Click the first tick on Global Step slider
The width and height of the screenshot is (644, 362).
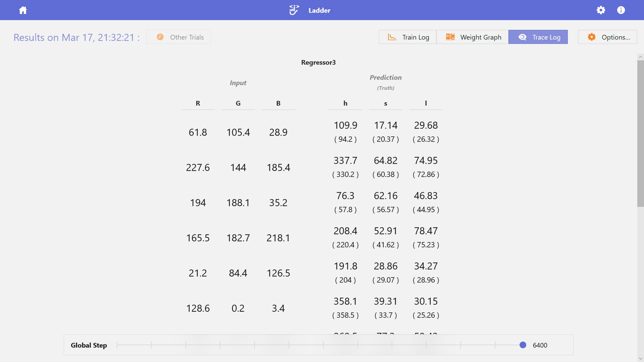[x=117, y=345]
